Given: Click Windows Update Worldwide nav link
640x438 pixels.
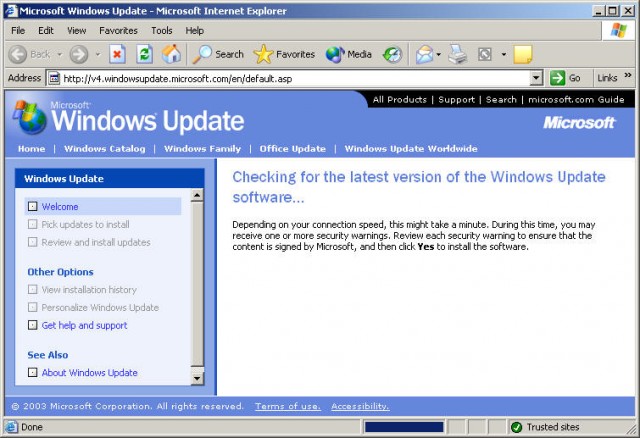Looking at the screenshot, I should (411, 149).
